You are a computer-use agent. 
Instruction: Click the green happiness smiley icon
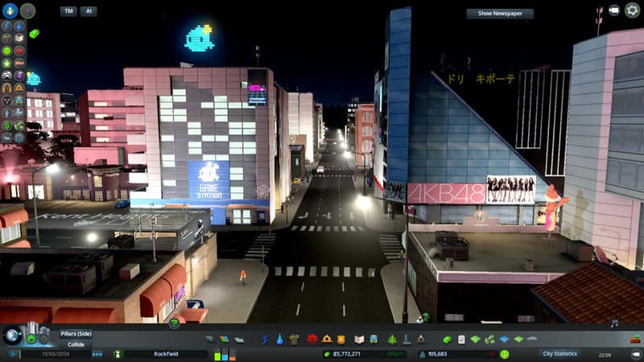pyautogui.click(x=505, y=354)
